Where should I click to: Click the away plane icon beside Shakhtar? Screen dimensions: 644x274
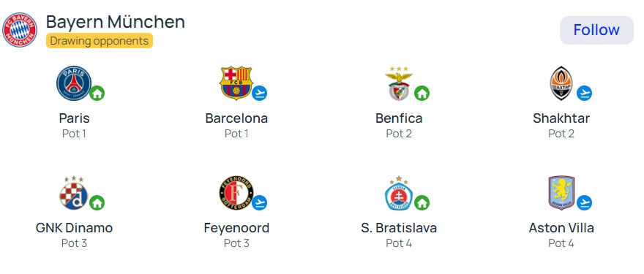coord(584,93)
